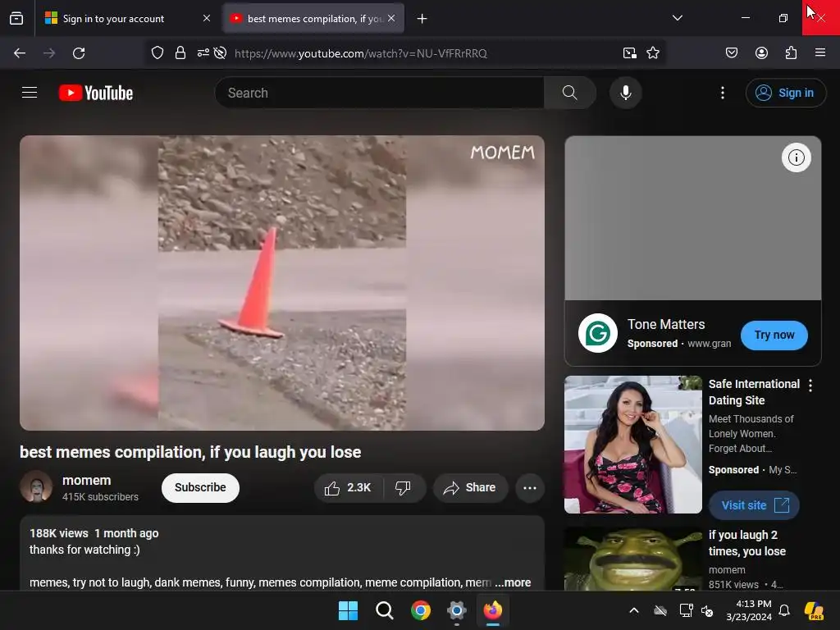Bookmark this page with star icon
The width and height of the screenshot is (840, 630).
pos(653,53)
